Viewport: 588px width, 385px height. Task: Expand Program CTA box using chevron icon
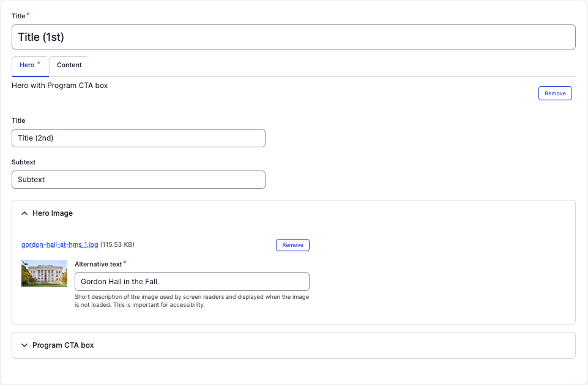(x=24, y=345)
